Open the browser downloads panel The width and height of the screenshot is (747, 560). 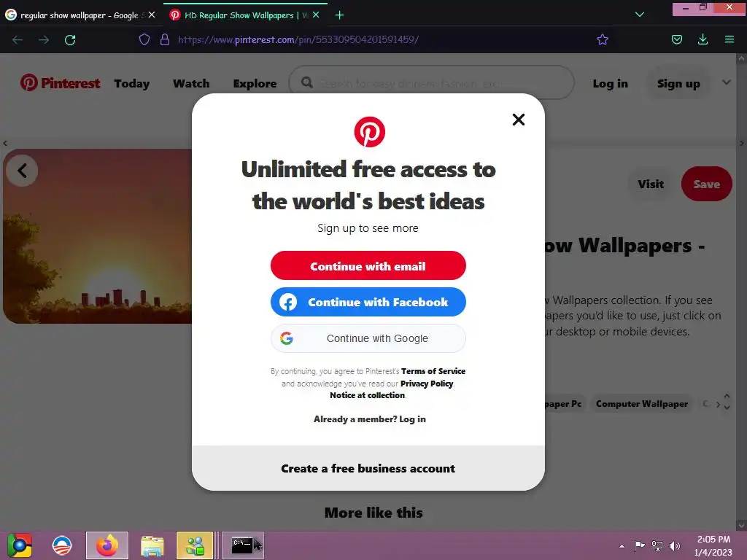click(703, 39)
